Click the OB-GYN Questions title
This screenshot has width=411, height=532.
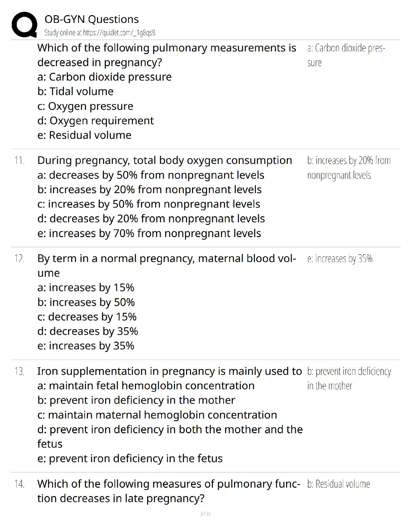pyautogui.click(x=91, y=19)
